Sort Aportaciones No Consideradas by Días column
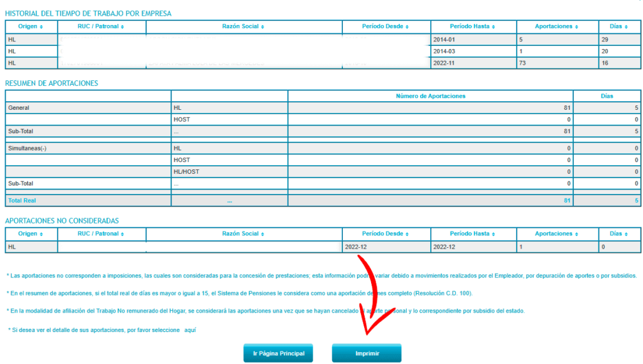The width and height of the screenshot is (643, 364). click(x=619, y=234)
